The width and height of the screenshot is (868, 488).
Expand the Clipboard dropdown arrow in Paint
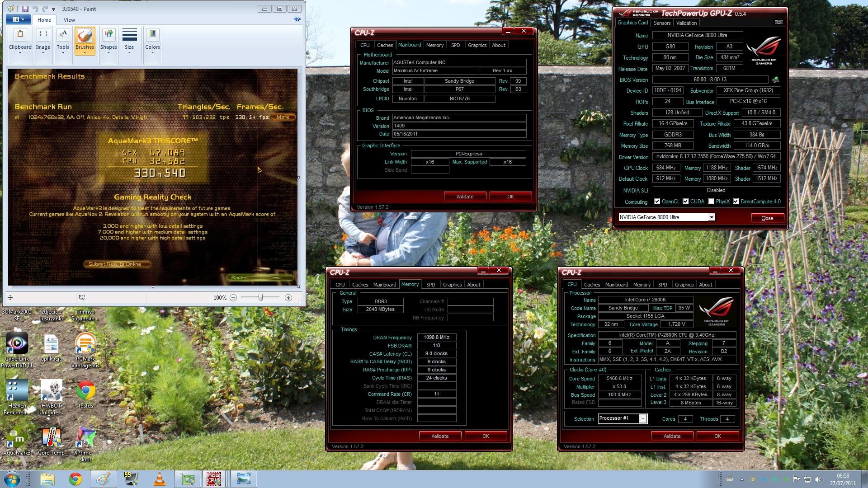click(20, 53)
